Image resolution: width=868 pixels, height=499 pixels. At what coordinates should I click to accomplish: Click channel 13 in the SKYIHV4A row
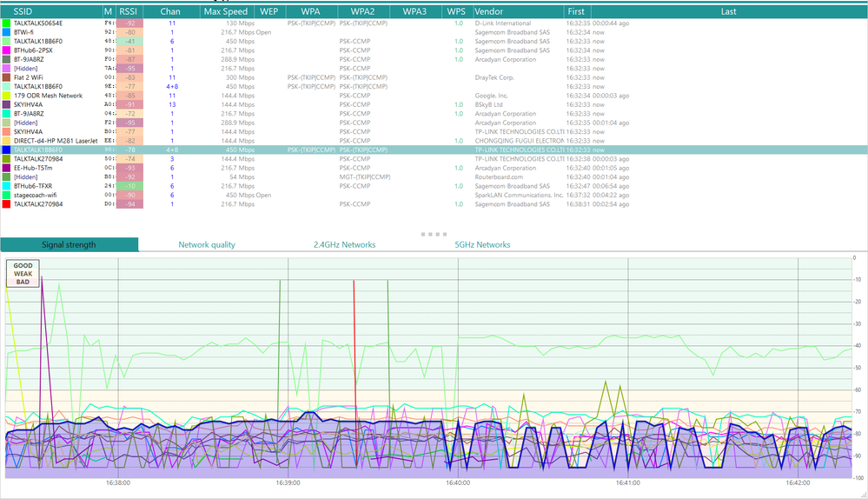[172, 104]
